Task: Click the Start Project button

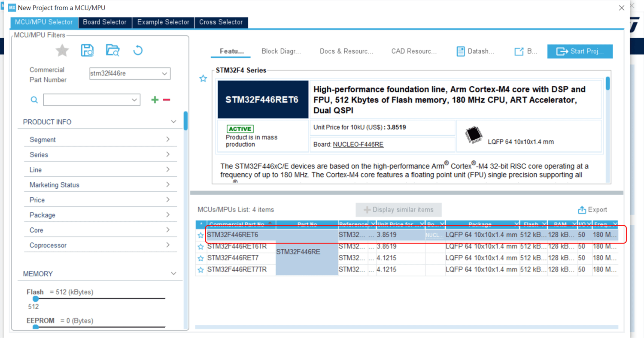Action: [580, 51]
